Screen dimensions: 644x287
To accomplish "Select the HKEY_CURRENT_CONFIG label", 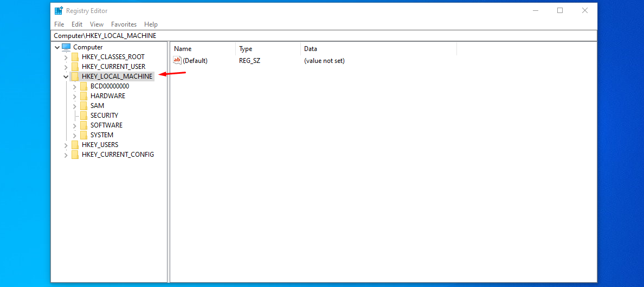I will pos(118,155).
